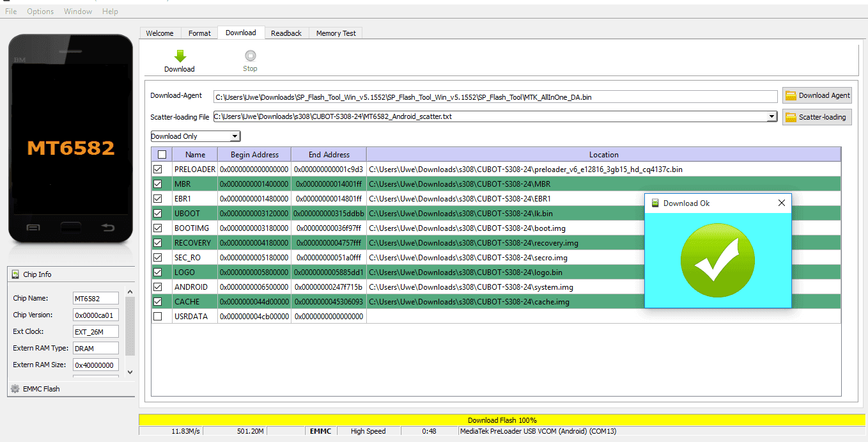The height and width of the screenshot is (442, 868).
Task: Open the Download Only mode dropdown
Action: (196, 136)
